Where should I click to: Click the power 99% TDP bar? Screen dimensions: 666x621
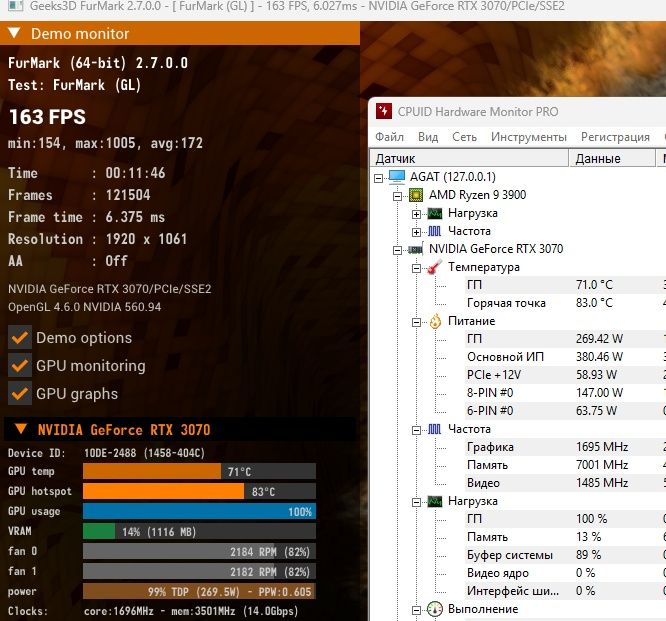[x=199, y=591]
